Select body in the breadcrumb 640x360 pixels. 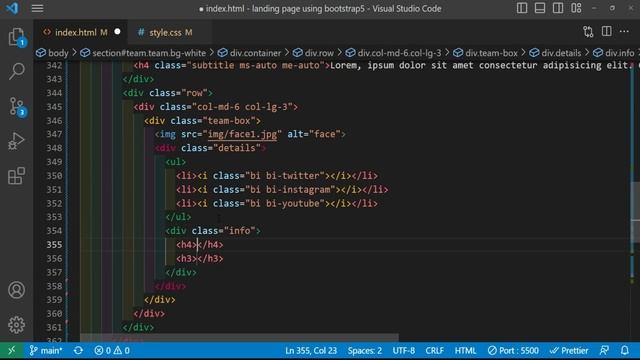[x=53, y=53]
